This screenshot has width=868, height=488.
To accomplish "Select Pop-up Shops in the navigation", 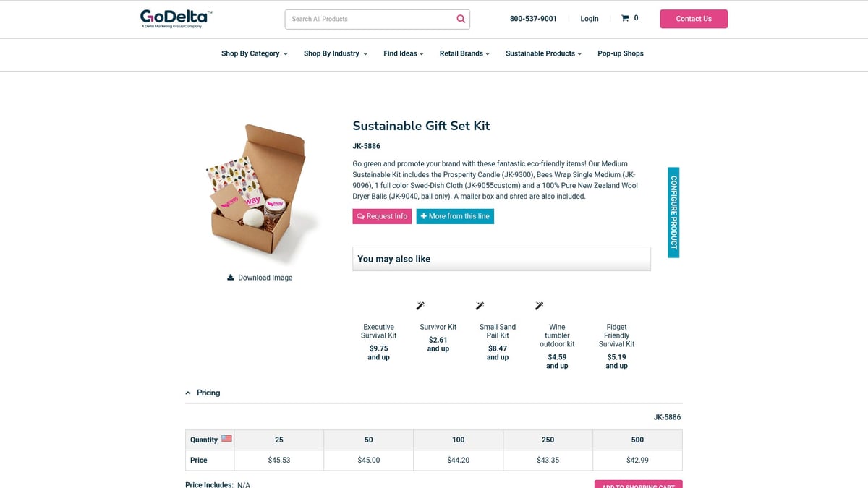I will 621,53.
